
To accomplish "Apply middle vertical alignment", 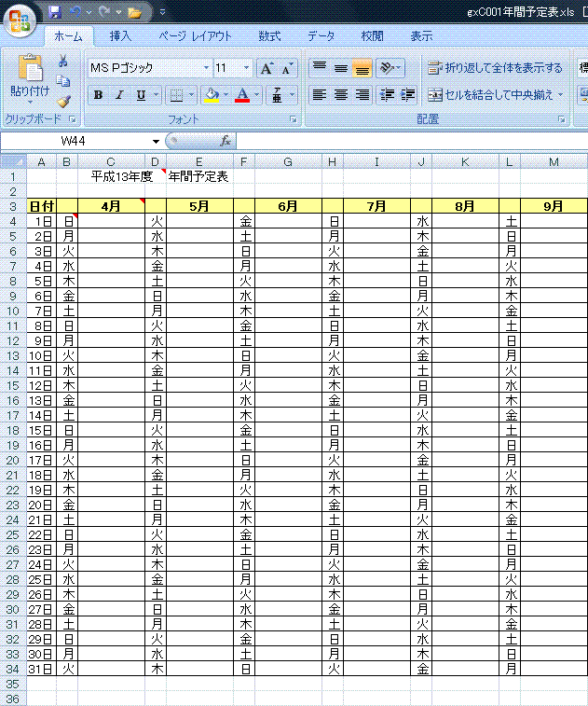I will pos(340,67).
